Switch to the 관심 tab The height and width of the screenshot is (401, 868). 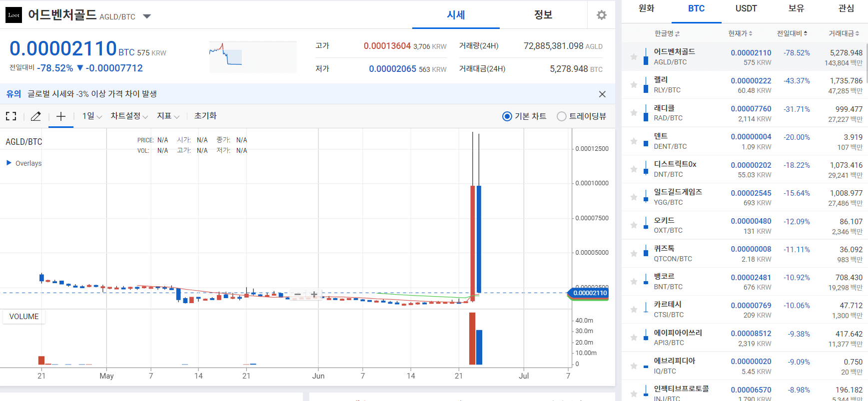pyautogui.click(x=846, y=8)
